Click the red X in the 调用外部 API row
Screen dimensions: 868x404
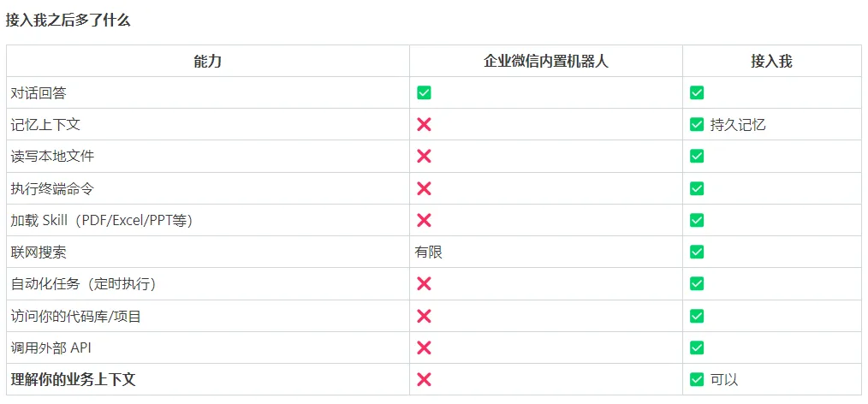[x=424, y=348]
